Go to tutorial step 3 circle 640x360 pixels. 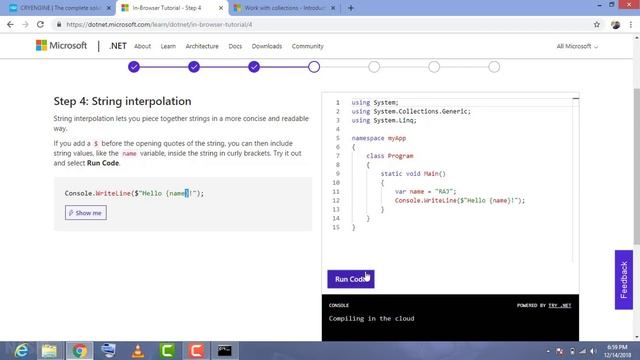[x=254, y=67]
